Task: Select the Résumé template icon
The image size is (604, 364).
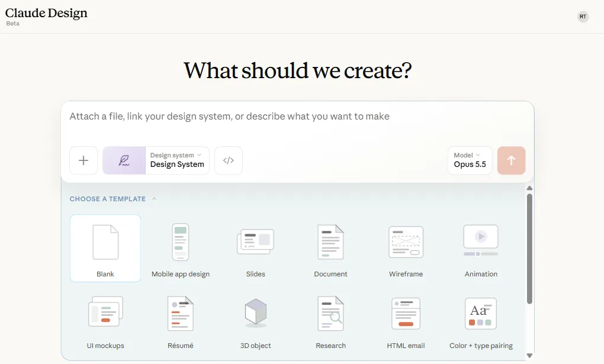Action: point(180,313)
